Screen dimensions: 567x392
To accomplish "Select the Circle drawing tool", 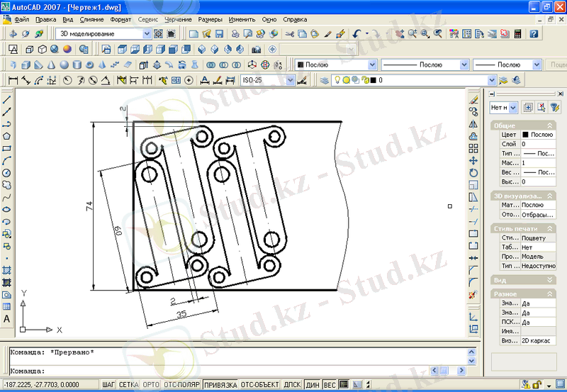I will (x=6, y=173).
